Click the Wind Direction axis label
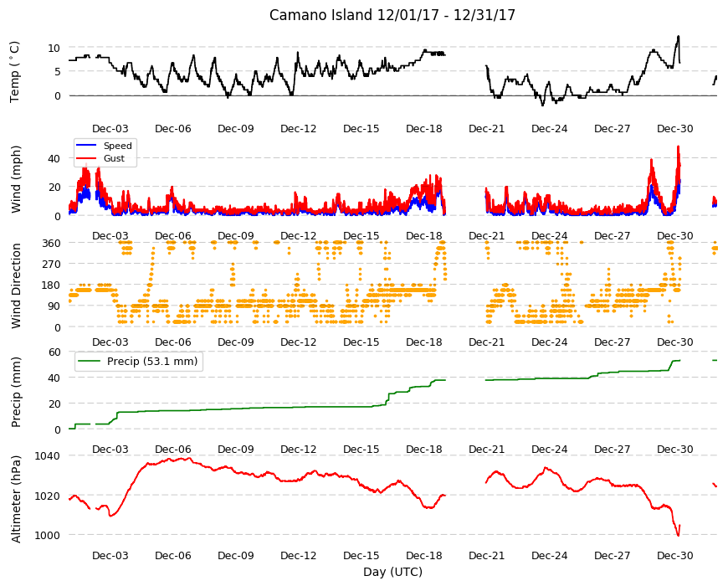728x586 pixels. (x=16, y=285)
